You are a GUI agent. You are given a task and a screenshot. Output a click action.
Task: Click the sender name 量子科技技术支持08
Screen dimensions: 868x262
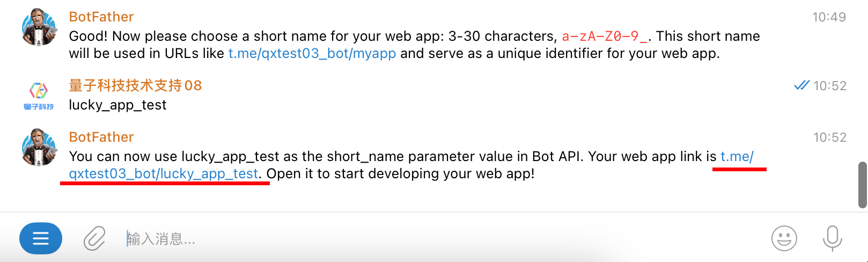pos(135,85)
